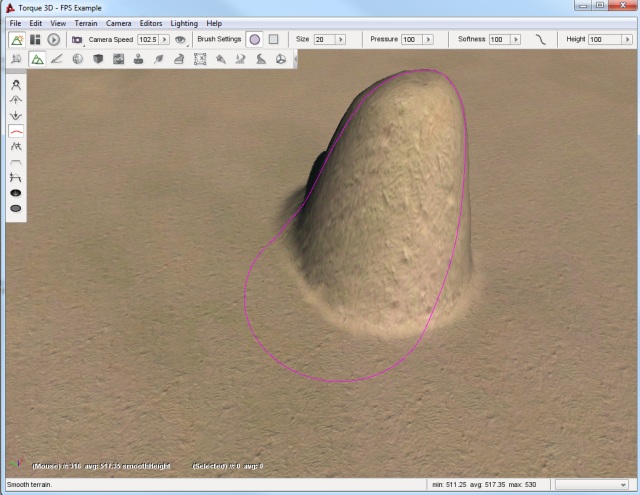Expand the Softness slider arrow

(516, 39)
